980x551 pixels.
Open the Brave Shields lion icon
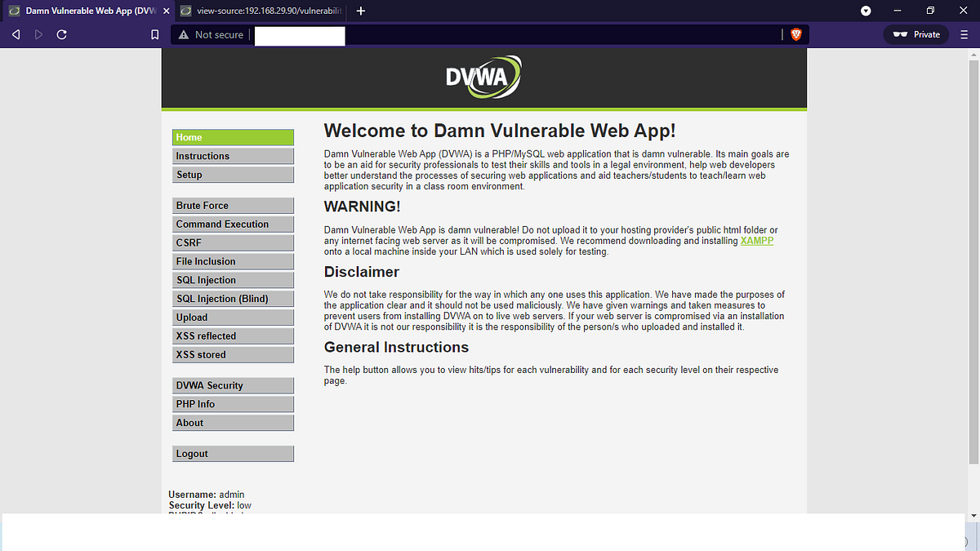(796, 34)
